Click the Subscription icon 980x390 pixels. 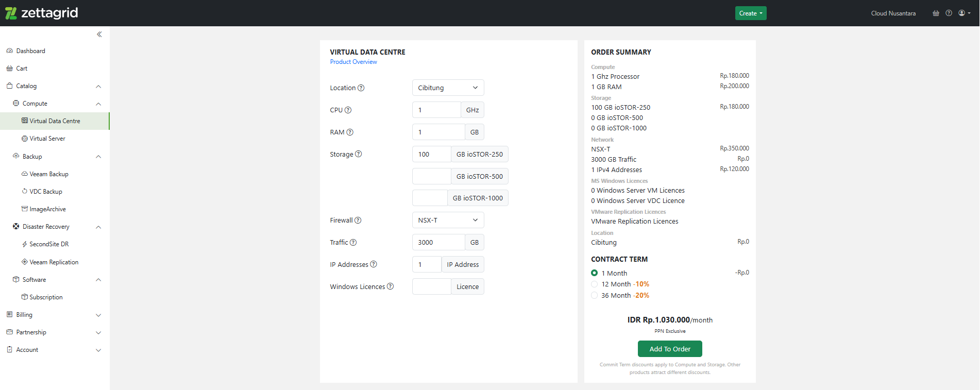24,297
